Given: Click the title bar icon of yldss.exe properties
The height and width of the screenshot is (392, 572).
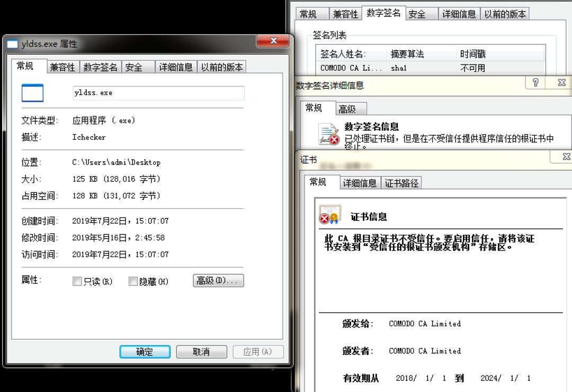Looking at the screenshot, I should tap(12, 44).
